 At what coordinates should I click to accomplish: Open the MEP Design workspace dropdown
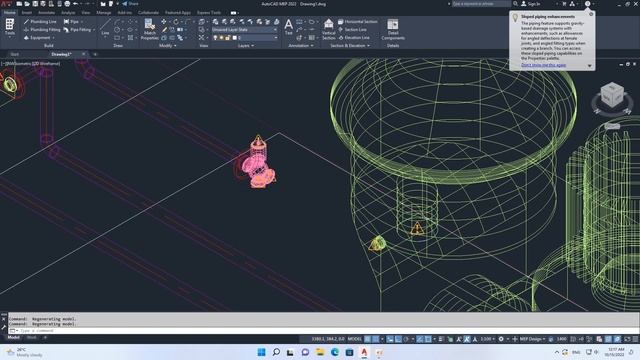pyautogui.click(x=532, y=339)
